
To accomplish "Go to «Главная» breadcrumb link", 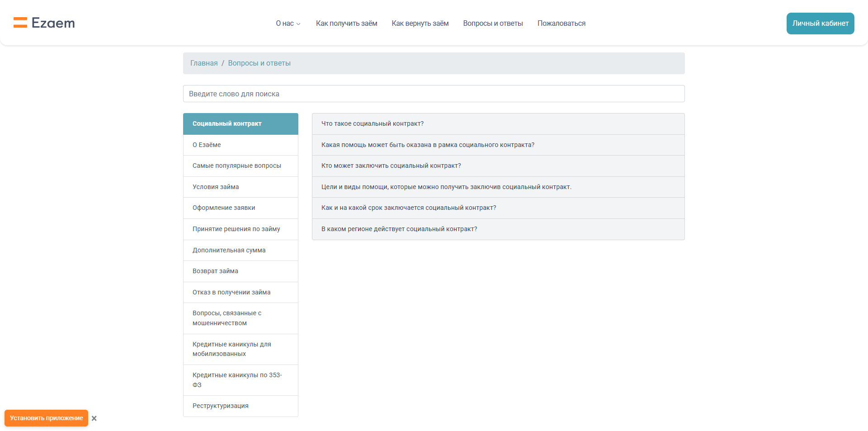I will (x=204, y=63).
